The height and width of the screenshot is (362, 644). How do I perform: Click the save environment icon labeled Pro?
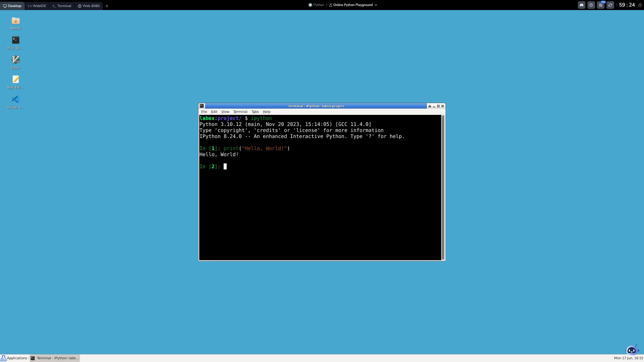601,5
